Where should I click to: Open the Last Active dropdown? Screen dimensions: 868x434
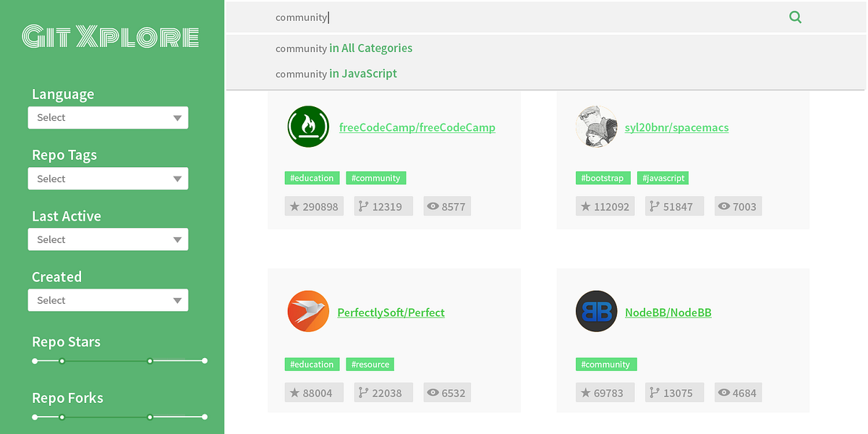(108, 239)
